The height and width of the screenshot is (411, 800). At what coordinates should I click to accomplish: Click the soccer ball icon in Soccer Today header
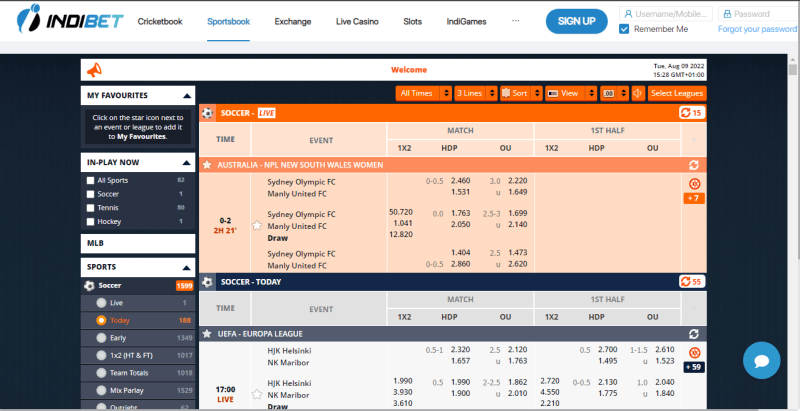[x=207, y=281]
